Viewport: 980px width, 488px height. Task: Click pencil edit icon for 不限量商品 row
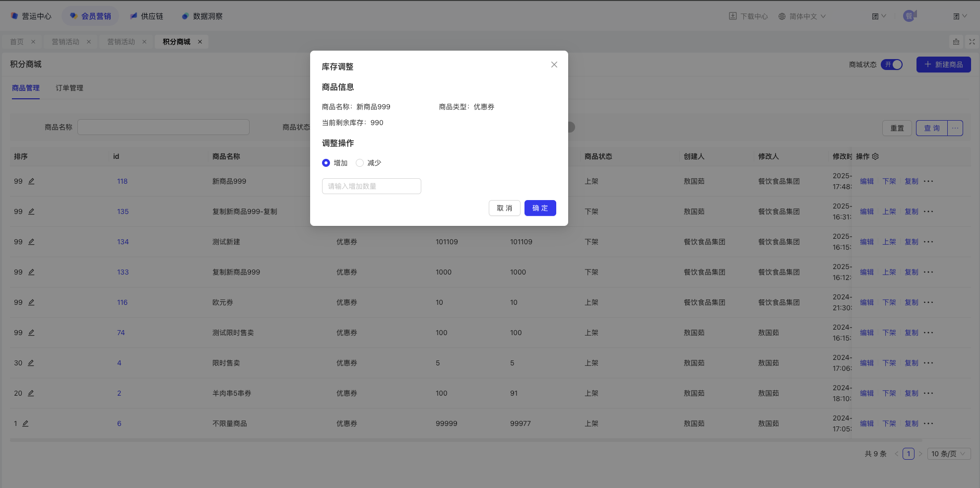click(x=25, y=423)
